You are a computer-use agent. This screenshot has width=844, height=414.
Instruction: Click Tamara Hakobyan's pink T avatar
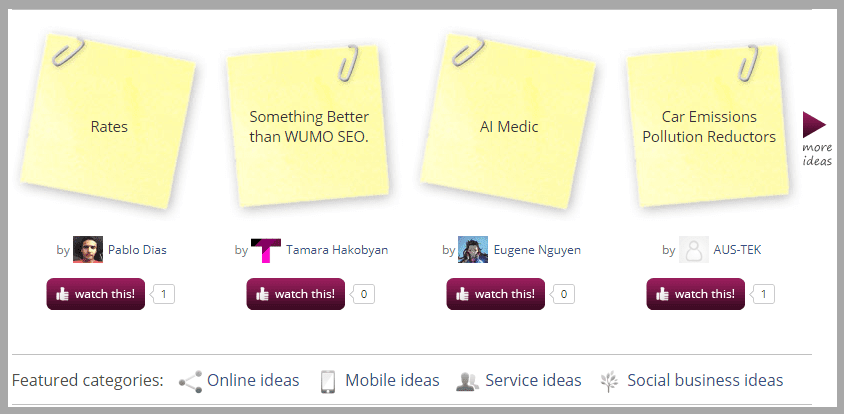[266, 250]
